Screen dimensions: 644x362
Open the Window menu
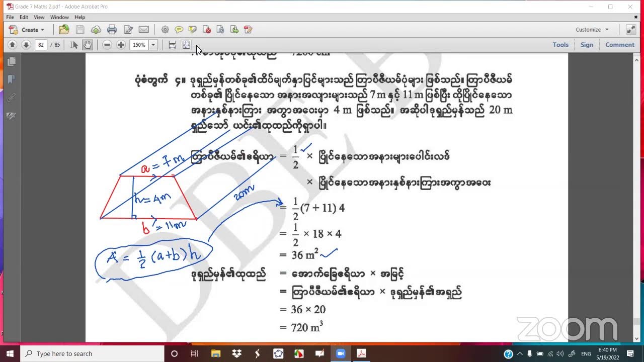(x=59, y=17)
